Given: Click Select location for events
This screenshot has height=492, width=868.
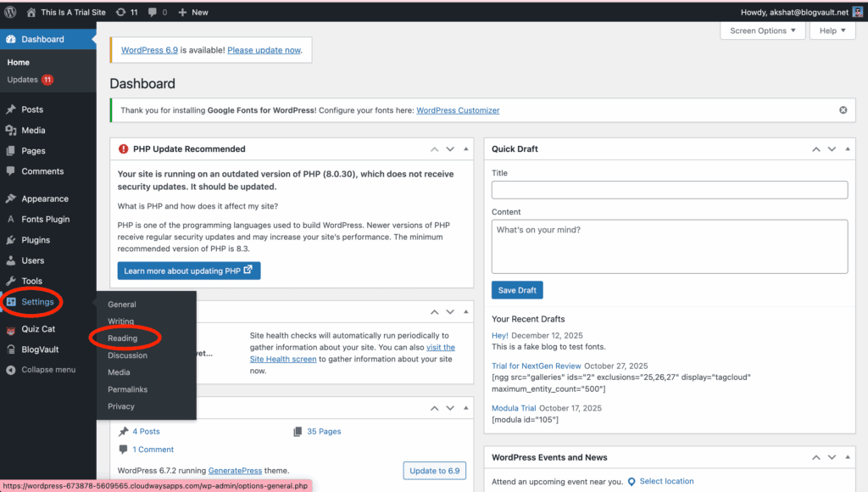Looking at the screenshot, I should coord(666,482).
